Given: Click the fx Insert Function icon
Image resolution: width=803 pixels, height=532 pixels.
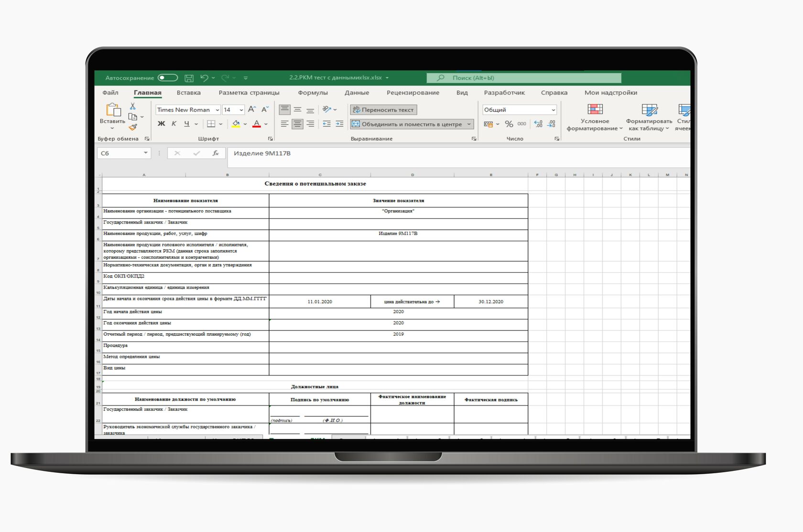Looking at the screenshot, I should tap(216, 153).
